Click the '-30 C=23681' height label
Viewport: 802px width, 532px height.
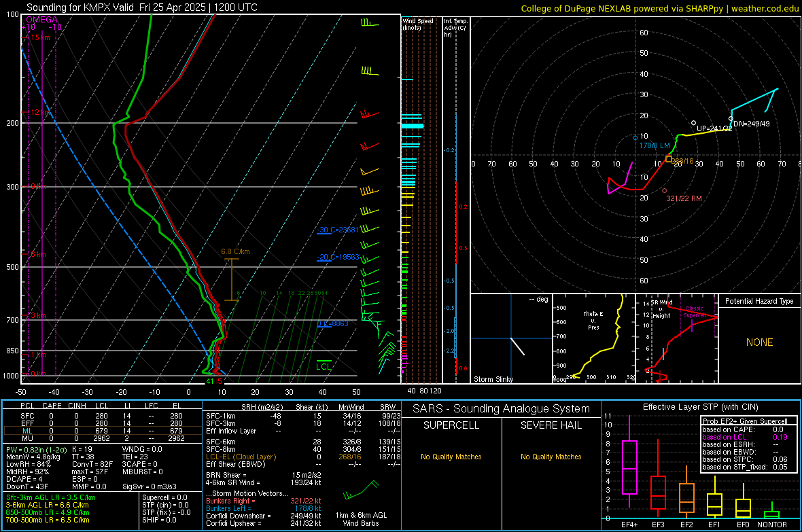[x=338, y=230]
